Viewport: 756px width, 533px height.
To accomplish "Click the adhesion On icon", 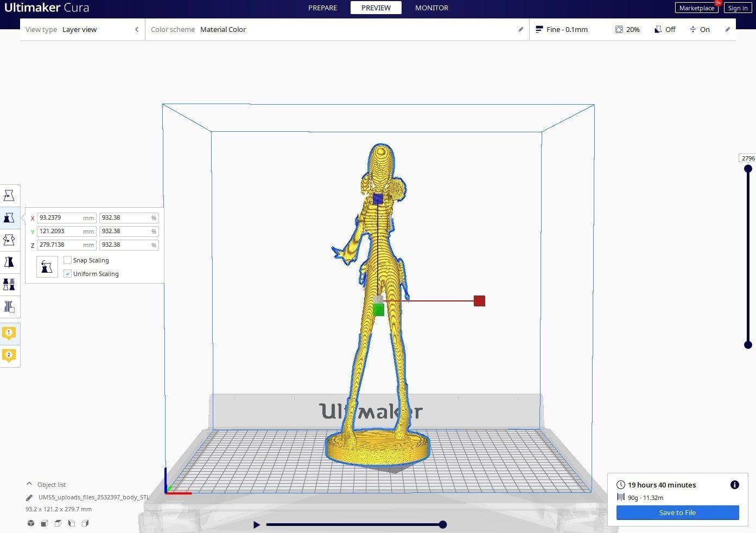I will coord(693,30).
